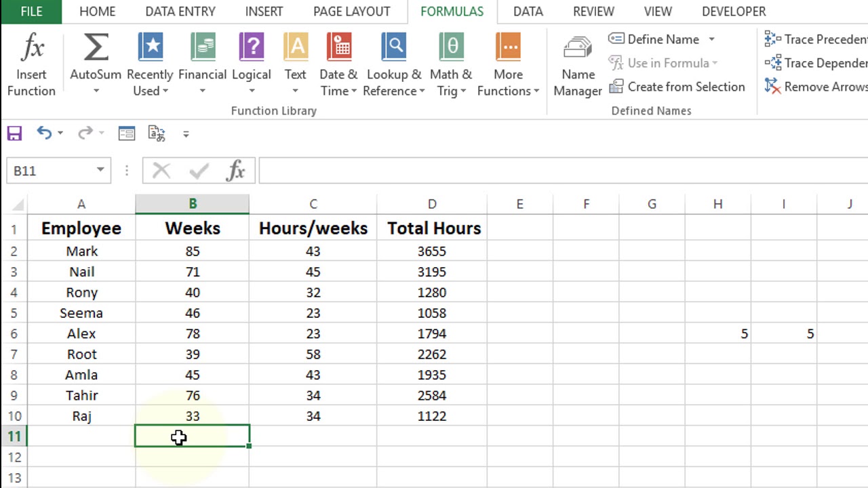Viewport: 868px width, 488px height.
Task: Open the Financial functions list
Action: tap(202, 64)
